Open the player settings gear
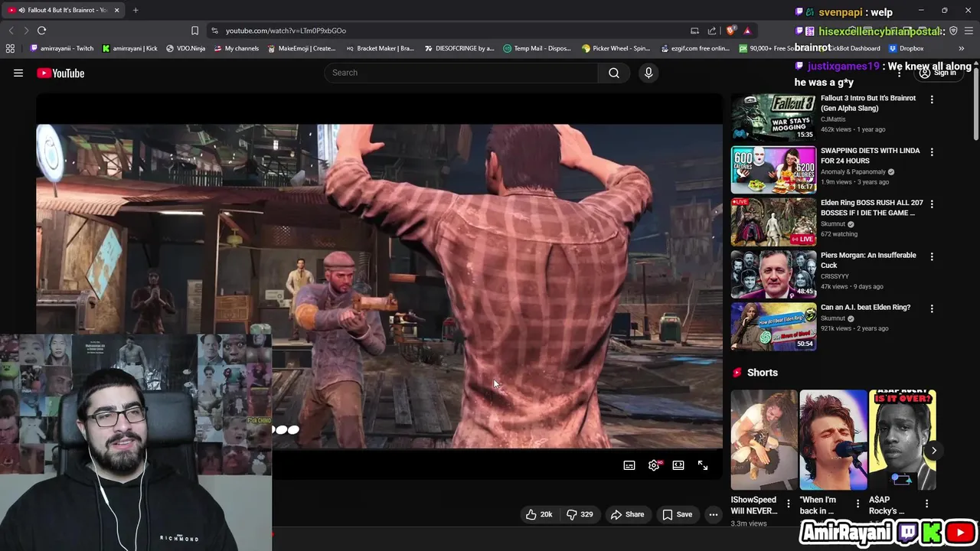Image resolution: width=980 pixels, height=551 pixels. [x=654, y=465]
